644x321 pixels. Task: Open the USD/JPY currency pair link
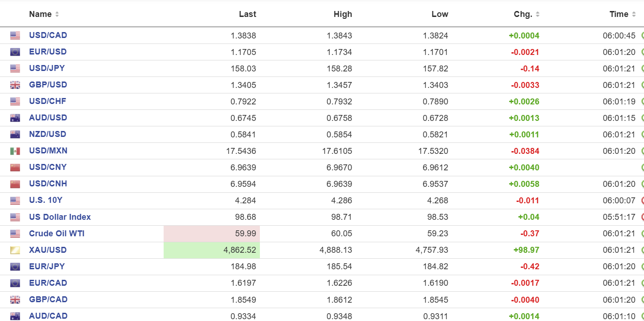click(x=47, y=68)
